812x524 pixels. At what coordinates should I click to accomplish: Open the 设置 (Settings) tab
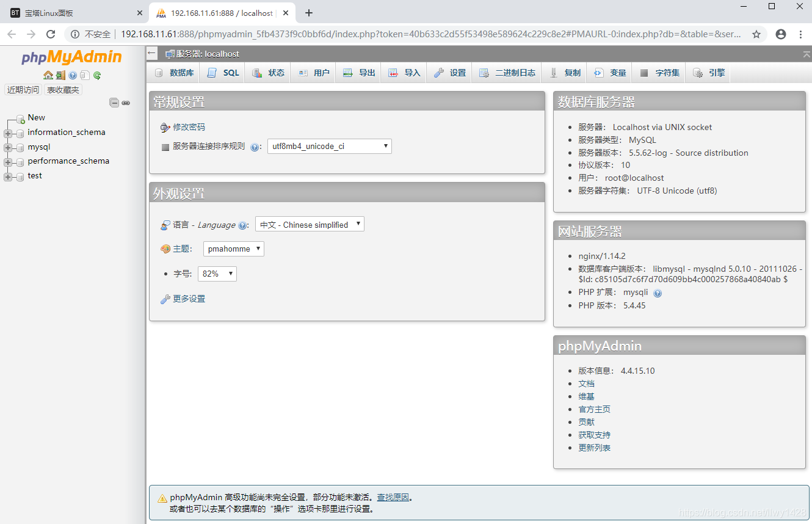[450, 73]
